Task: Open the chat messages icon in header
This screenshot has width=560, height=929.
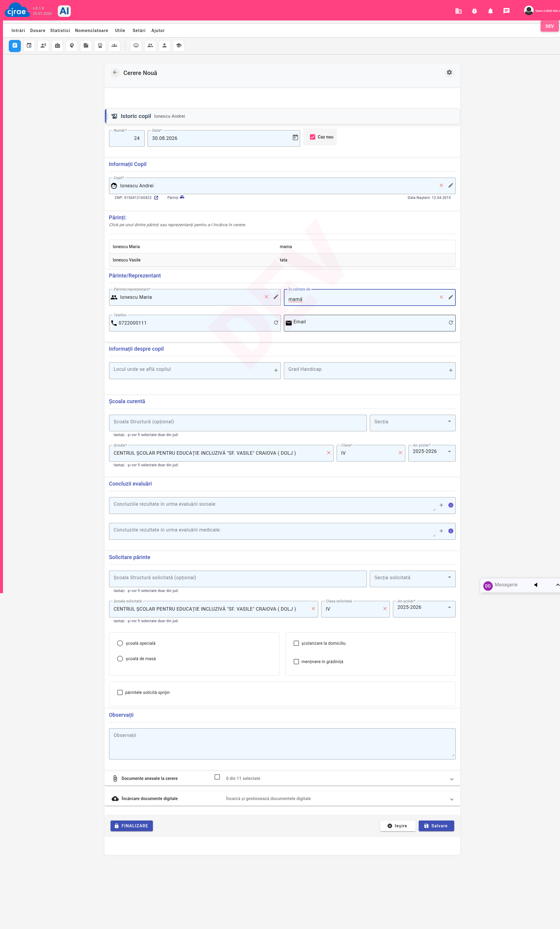Action: 506,11
